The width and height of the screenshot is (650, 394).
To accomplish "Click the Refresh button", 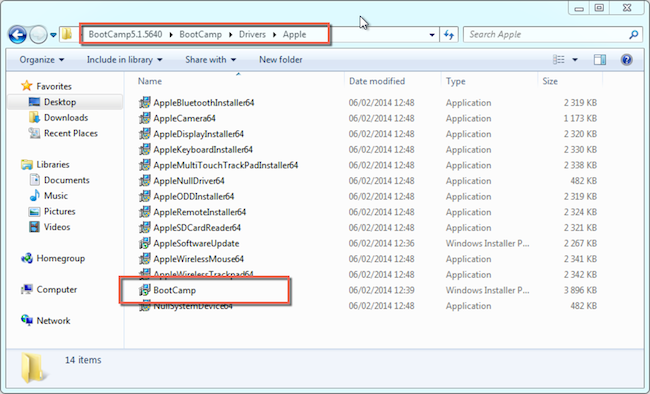I will pos(449,35).
